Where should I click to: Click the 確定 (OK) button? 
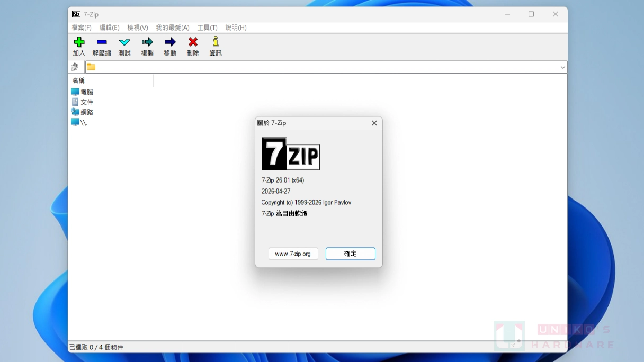(x=351, y=254)
